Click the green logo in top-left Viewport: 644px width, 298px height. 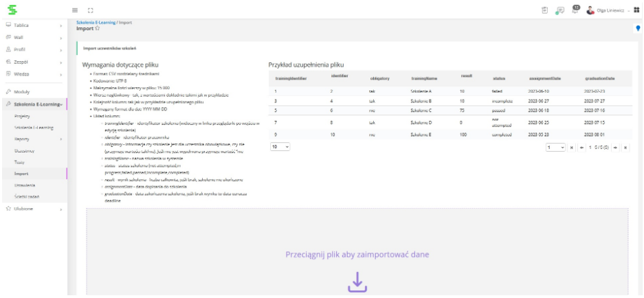point(11,10)
